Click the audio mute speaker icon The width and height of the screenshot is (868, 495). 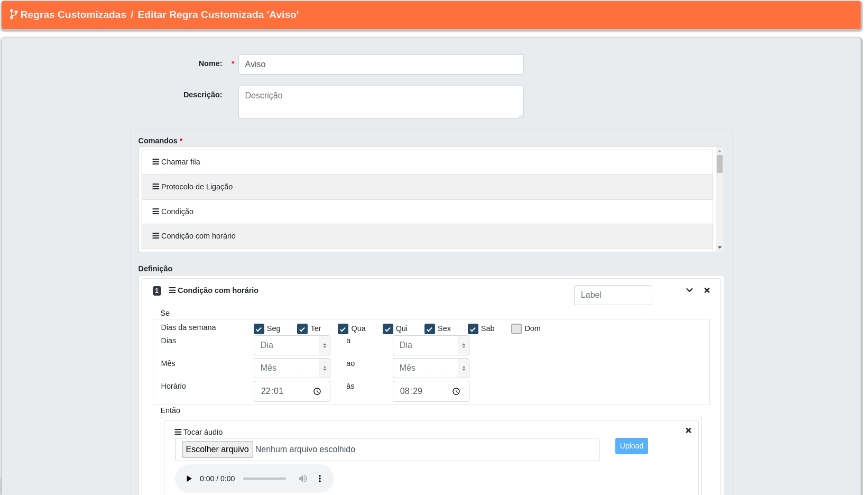coord(303,479)
